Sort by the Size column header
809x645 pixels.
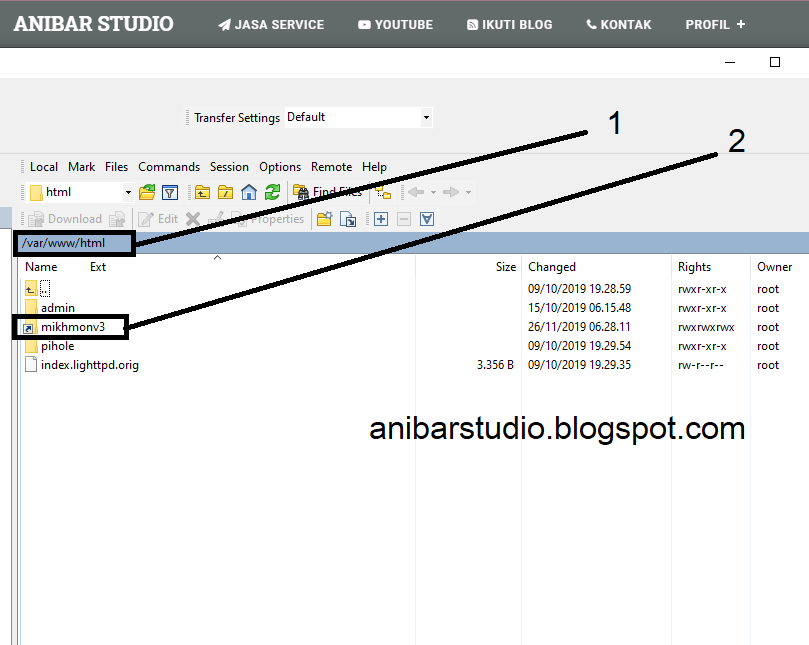[506, 267]
